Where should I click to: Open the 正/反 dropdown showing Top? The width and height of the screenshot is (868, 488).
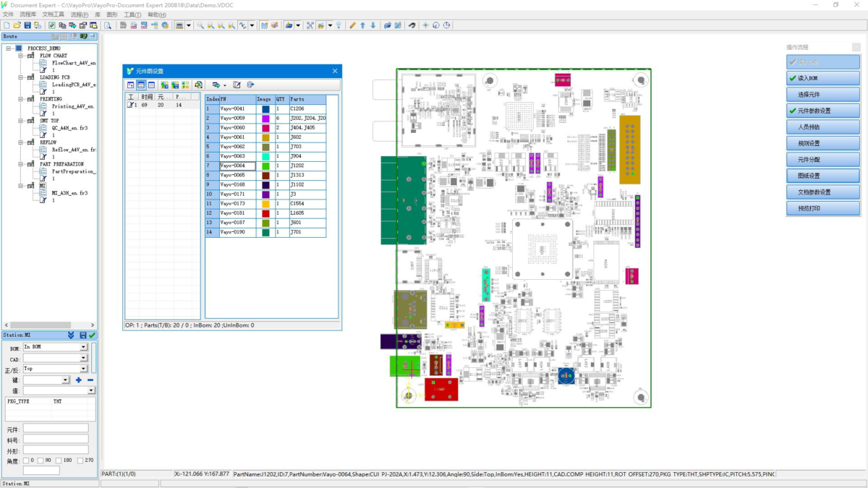83,369
